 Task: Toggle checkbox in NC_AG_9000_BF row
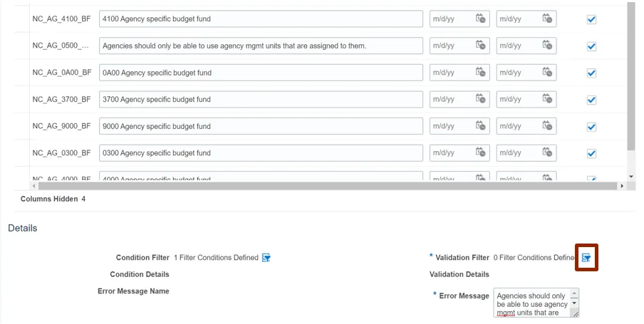(591, 127)
